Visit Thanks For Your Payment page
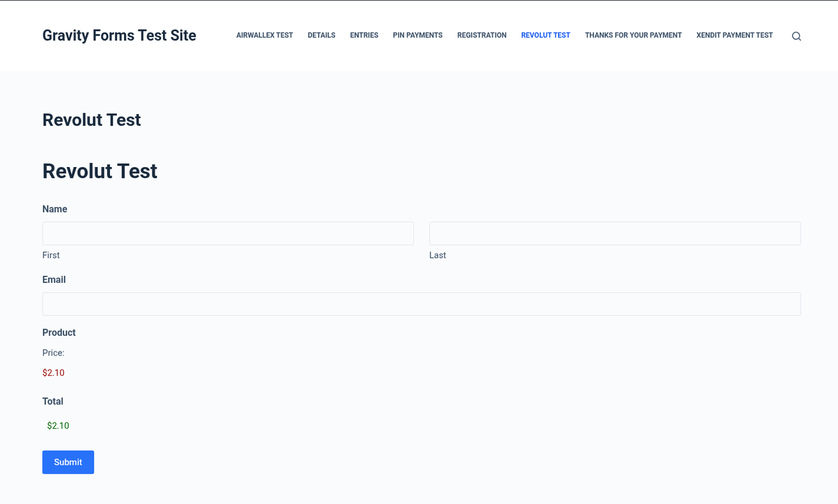 point(633,36)
